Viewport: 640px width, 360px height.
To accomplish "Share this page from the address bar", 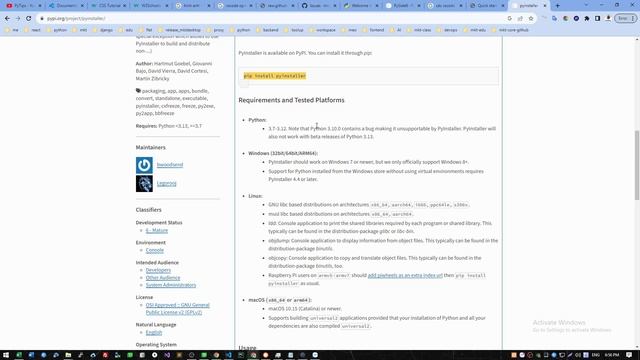I will 520,18.
